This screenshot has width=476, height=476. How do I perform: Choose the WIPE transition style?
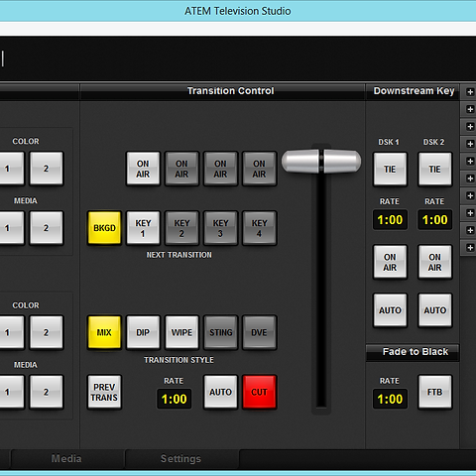pos(181,332)
